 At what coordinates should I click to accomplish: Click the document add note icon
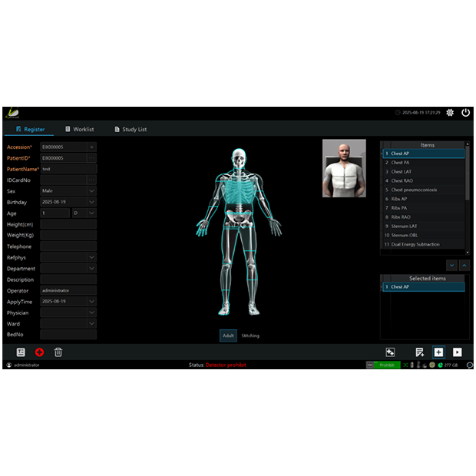tap(420, 352)
